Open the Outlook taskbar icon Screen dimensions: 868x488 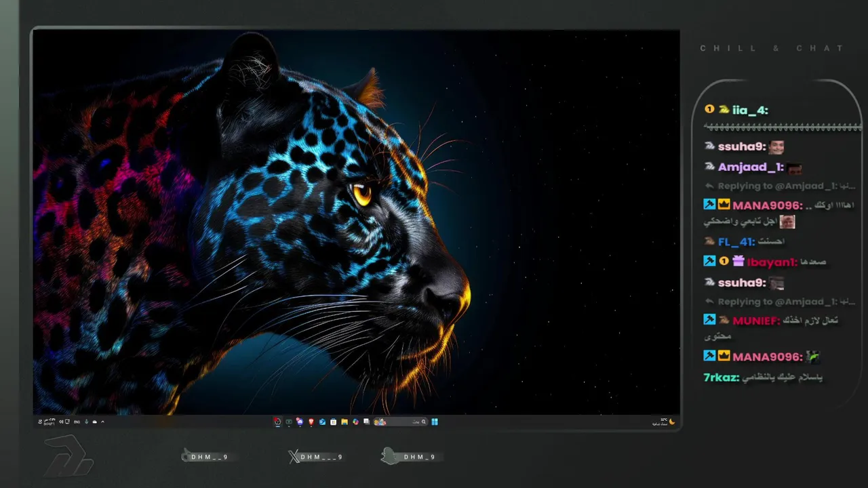[322, 422]
